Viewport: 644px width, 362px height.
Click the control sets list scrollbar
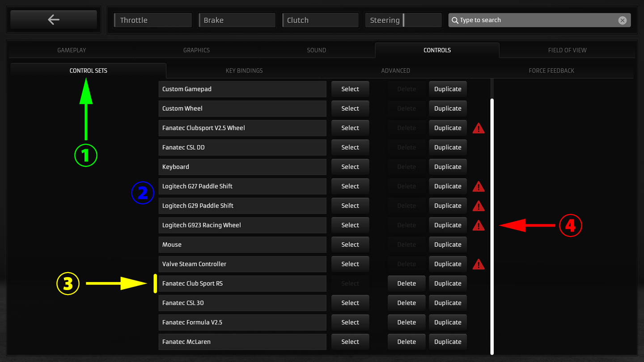pyautogui.click(x=492, y=227)
